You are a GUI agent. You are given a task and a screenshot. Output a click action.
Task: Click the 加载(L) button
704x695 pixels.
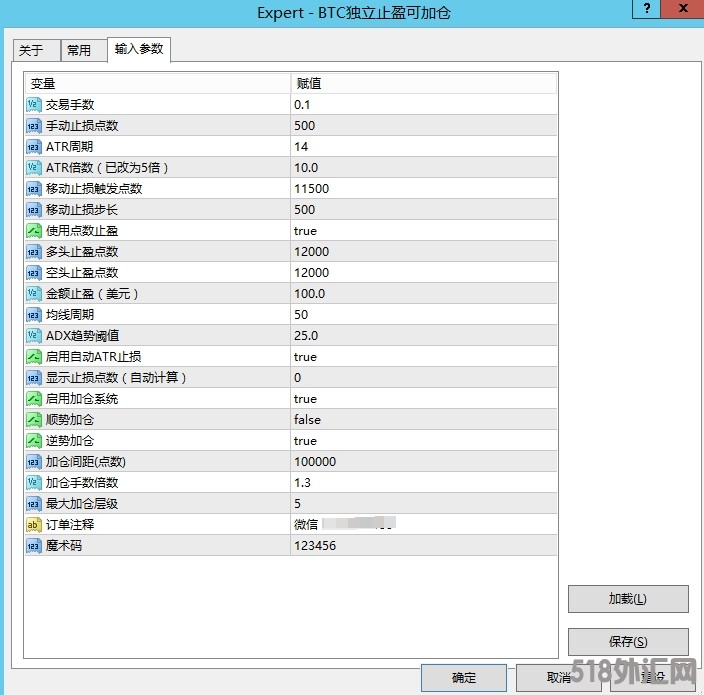(628, 598)
